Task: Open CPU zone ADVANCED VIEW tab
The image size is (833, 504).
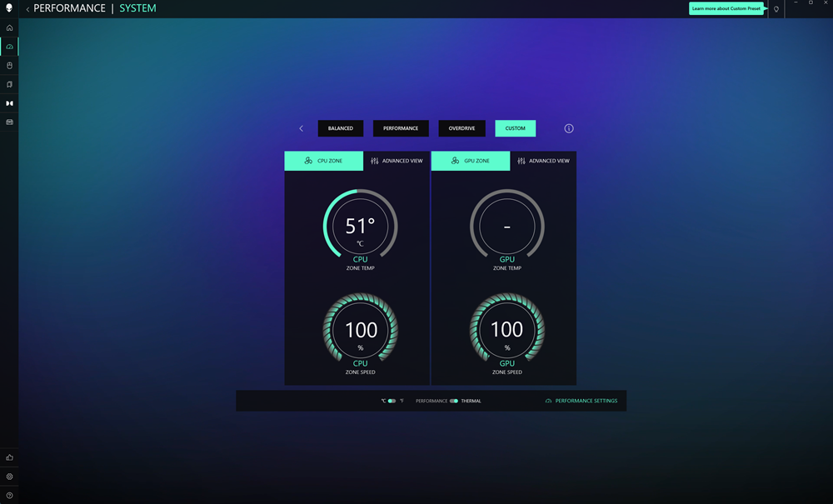Action: 397,161
